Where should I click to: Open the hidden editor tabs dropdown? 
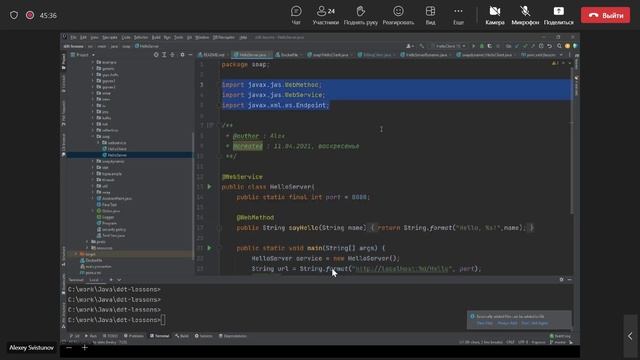click(561, 55)
